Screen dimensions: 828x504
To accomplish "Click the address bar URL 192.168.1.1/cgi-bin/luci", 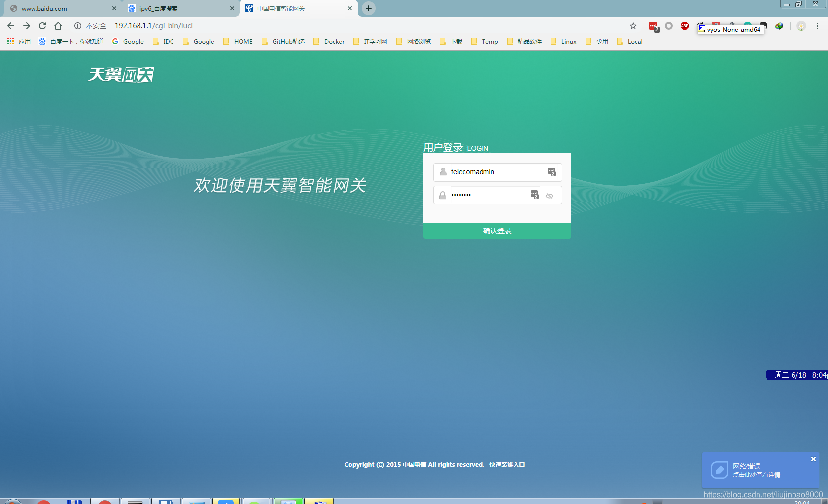I will pyautogui.click(x=154, y=26).
